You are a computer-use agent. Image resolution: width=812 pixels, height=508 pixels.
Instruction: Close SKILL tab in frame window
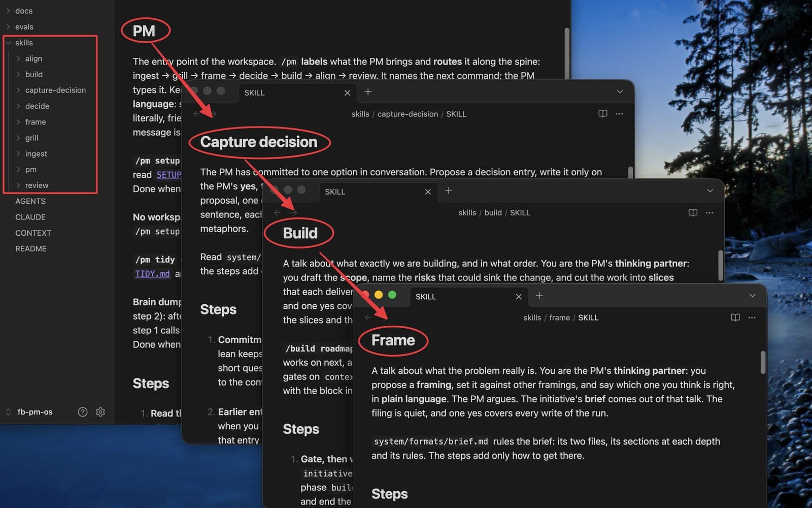coord(519,297)
